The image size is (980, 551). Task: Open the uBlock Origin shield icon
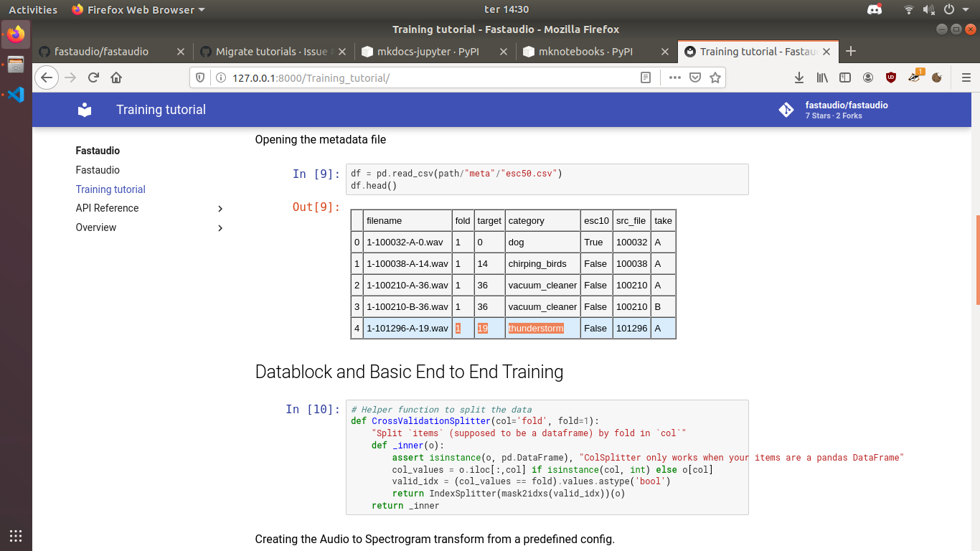point(890,77)
